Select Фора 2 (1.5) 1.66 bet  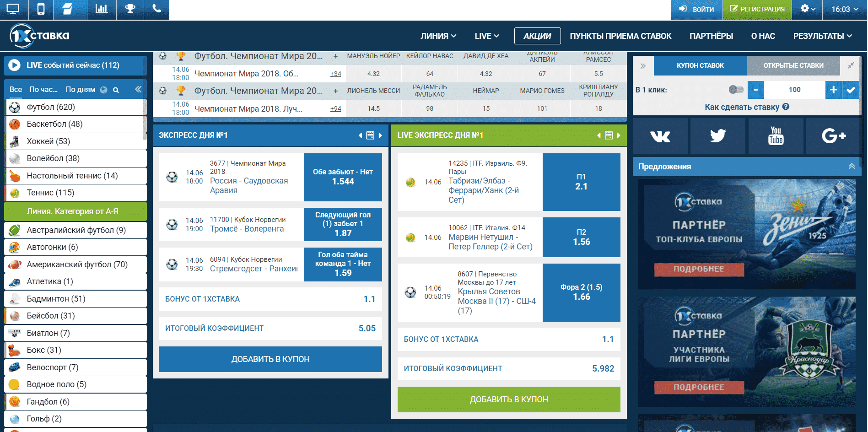click(x=581, y=292)
